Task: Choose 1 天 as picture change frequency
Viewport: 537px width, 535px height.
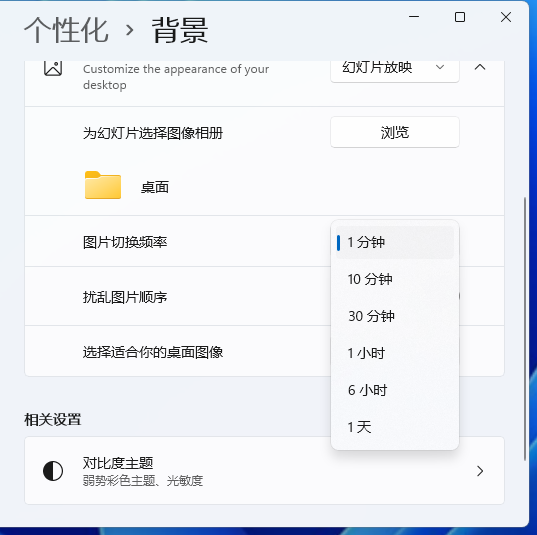Action: coord(395,427)
